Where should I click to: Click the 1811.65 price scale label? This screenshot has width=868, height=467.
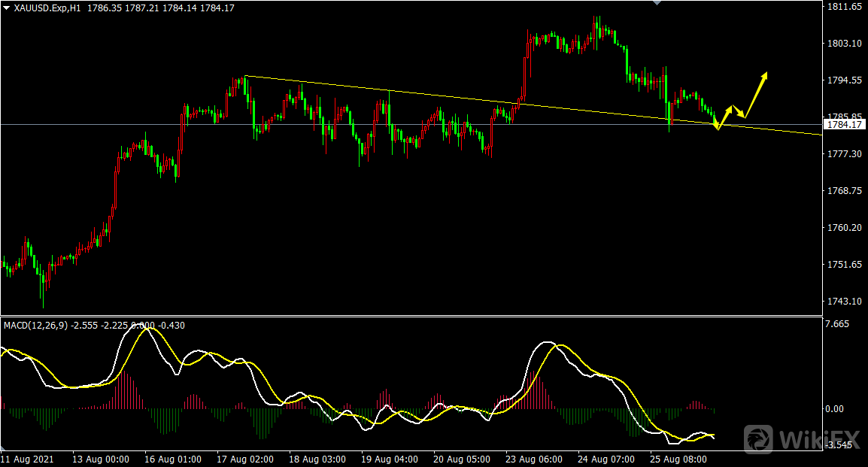[843, 7]
